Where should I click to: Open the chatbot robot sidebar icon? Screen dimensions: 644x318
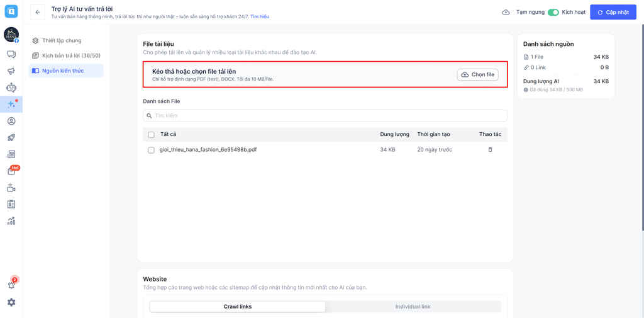11,88
